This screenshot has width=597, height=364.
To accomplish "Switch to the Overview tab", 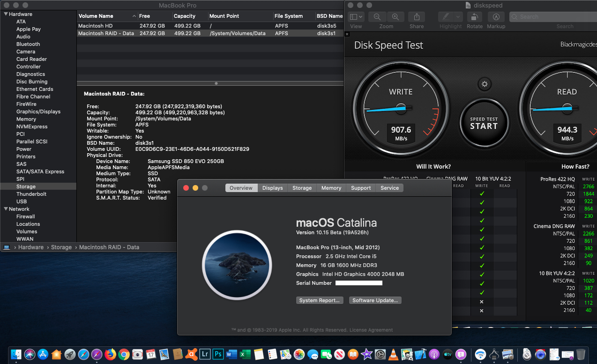I will [241, 188].
